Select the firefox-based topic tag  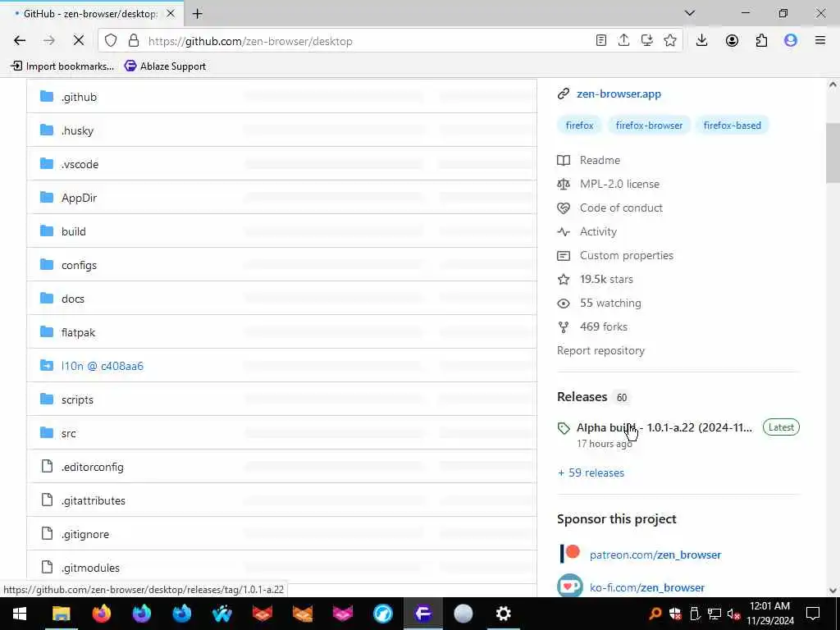pyautogui.click(x=732, y=126)
